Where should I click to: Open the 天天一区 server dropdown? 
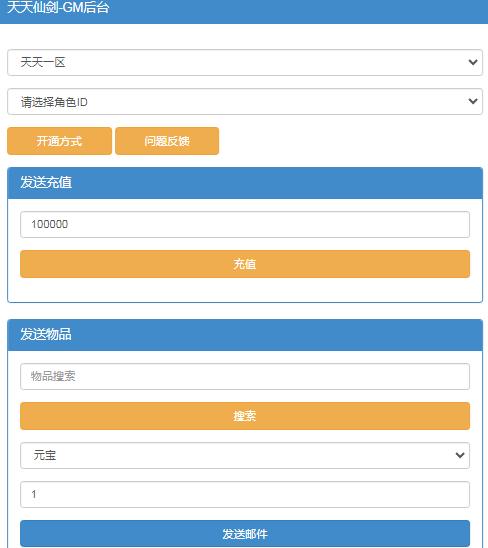pyautogui.click(x=245, y=62)
